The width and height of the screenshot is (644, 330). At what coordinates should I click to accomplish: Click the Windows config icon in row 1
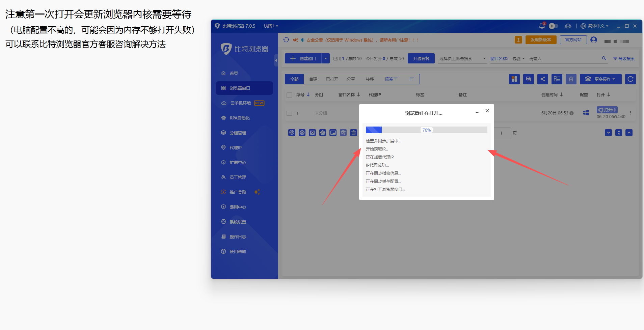pyautogui.click(x=586, y=113)
